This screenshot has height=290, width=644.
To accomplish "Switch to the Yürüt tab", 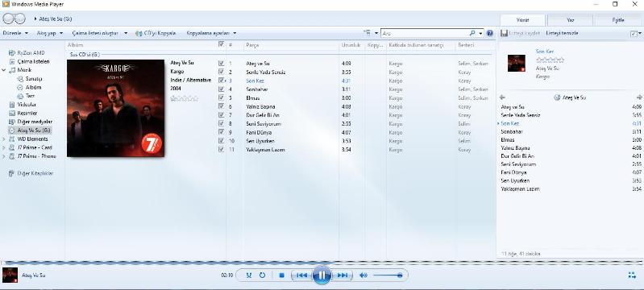I will pos(522,20).
